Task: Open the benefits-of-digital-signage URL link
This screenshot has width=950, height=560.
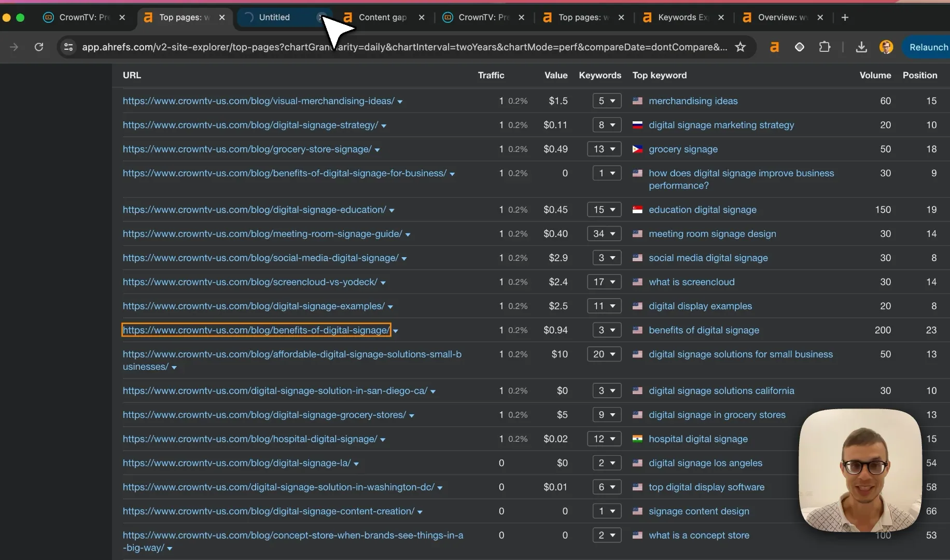Action: point(256,330)
